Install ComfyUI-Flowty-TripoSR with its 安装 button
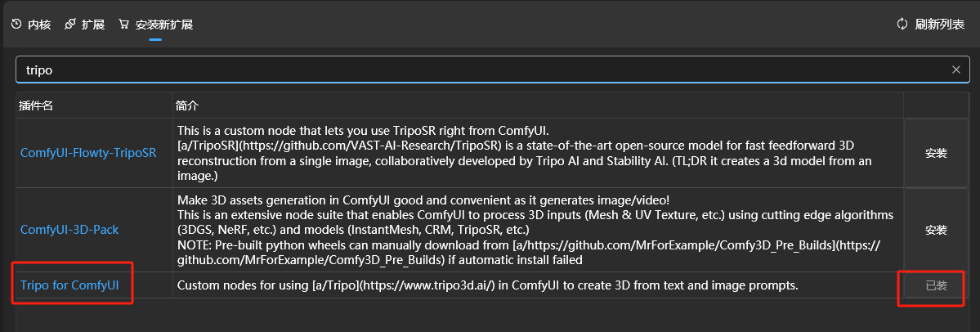Screen dimensions: 980x332 [x=936, y=153]
